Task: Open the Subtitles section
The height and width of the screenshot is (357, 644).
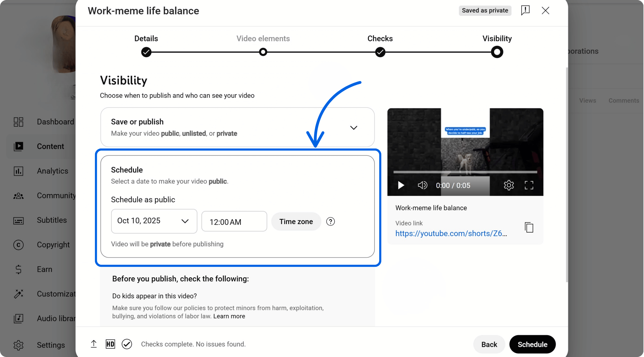Action: (18, 220)
